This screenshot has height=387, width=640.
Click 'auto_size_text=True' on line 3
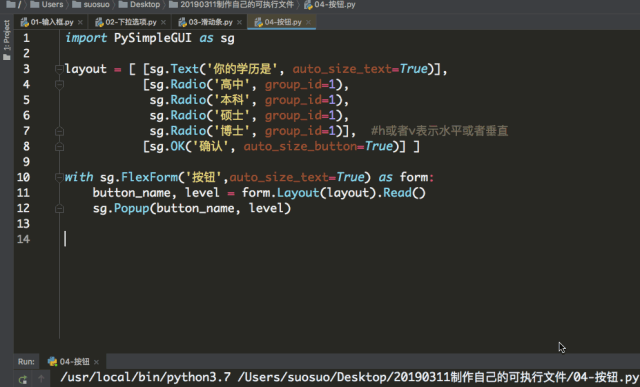click(360, 69)
